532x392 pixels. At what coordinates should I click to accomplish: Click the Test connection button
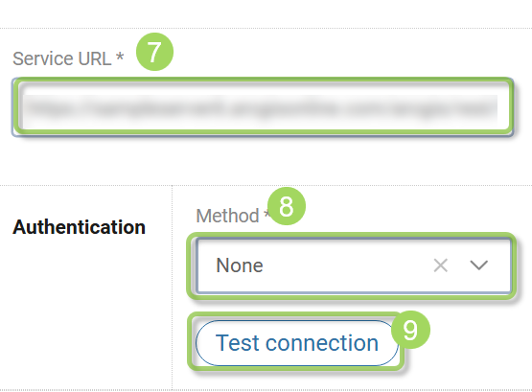click(297, 343)
